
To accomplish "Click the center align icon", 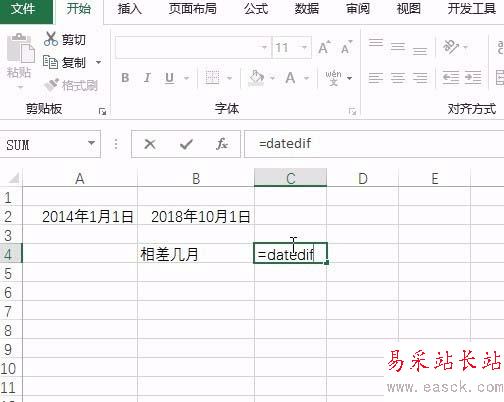I will click(398, 78).
